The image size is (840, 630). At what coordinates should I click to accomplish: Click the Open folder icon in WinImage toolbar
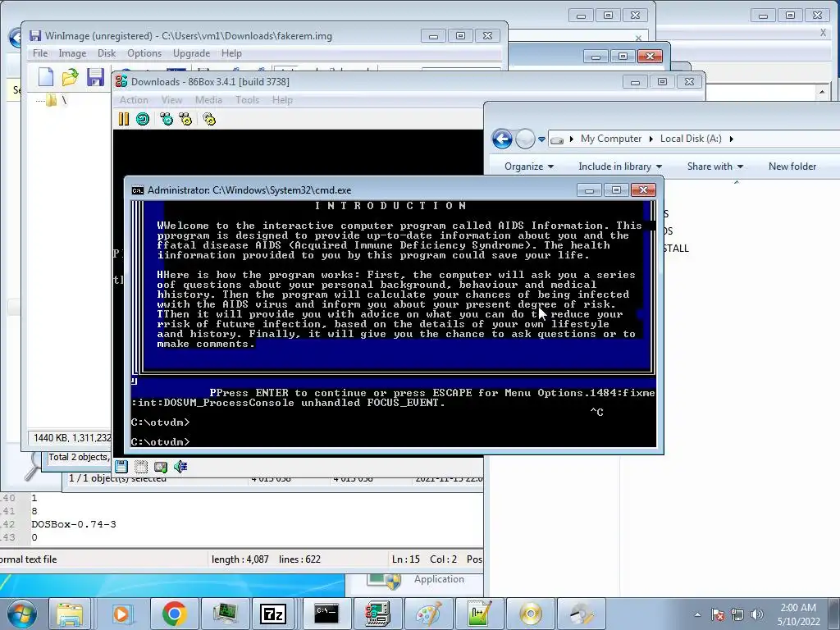(x=70, y=77)
